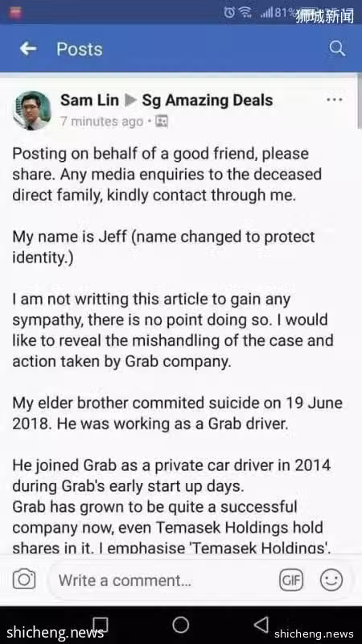This screenshot has height=644, width=362.
Task: Tap Android recent apps square button
Action: tap(101, 625)
